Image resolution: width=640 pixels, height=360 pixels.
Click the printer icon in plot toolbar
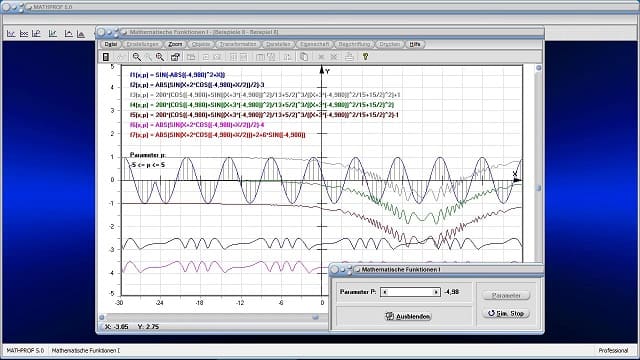coord(349,57)
